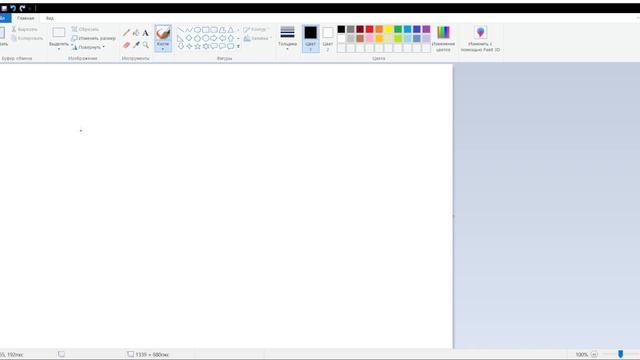Click Edit with Paint 3D button

(480, 38)
